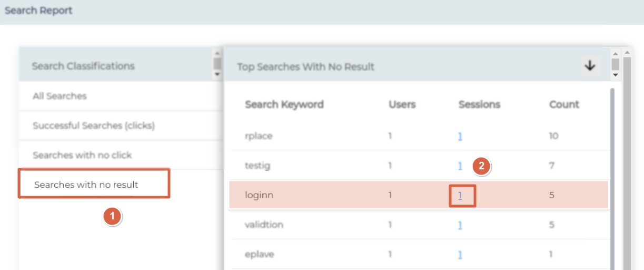Open sessions link for testig keyword
This screenshot has width=644, height=270.
click(460, 166)
